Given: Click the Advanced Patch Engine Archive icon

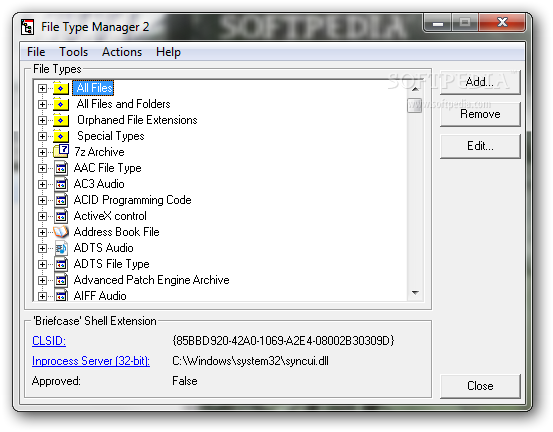Looking at the screenshot, I should [61, 280].
